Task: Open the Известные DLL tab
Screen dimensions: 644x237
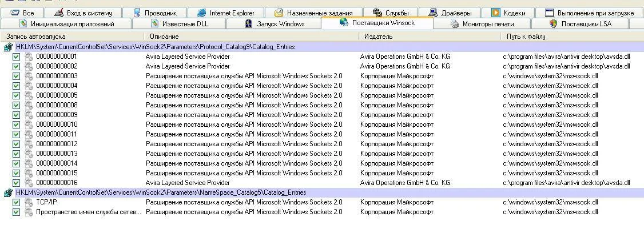Action: pos(179,24)
